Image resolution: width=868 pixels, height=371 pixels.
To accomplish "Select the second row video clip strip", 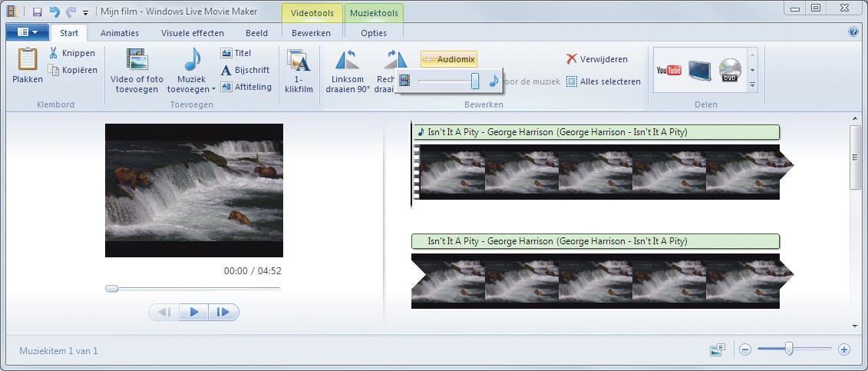I will 602,280.
